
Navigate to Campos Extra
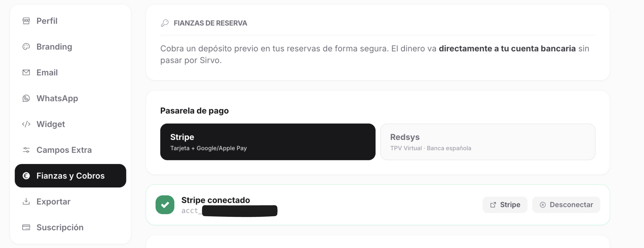pyautogui.click(x=70, y=150)
